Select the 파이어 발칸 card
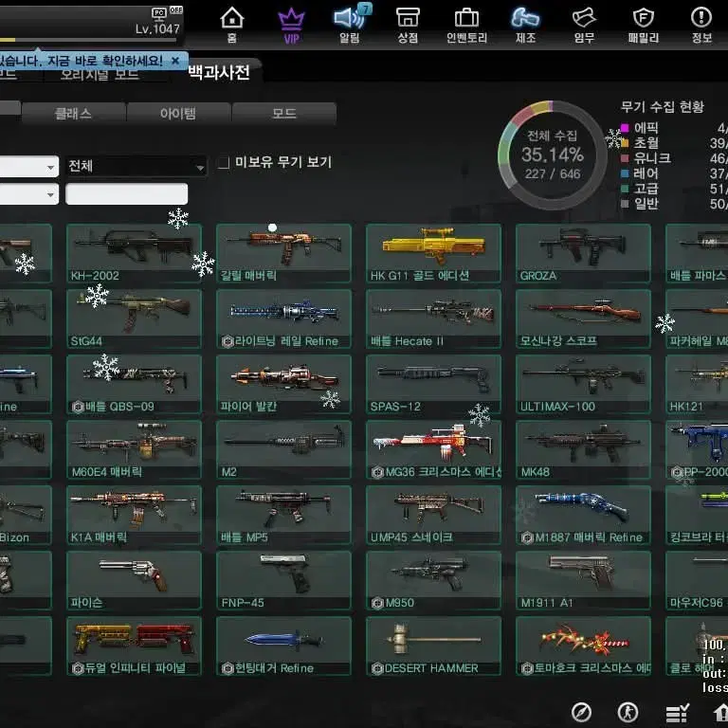The width and height of the screenshot is (728, 728). [x=283, y=384]
